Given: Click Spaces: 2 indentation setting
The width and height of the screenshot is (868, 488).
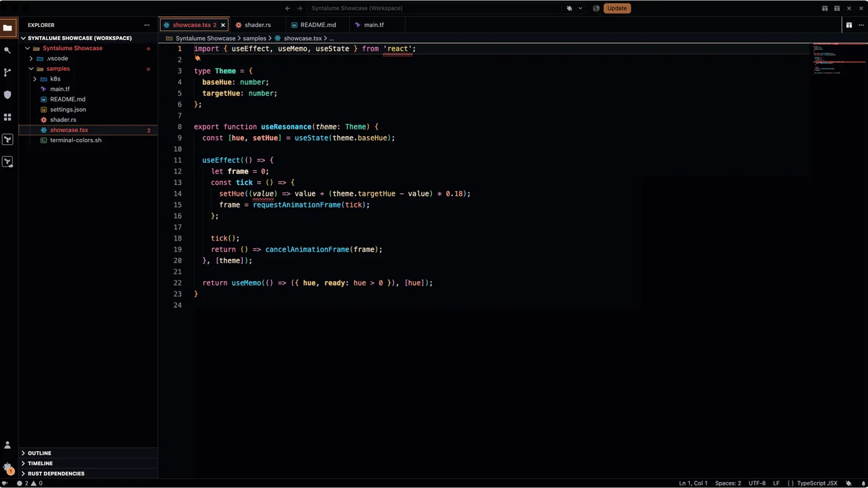Looking at the screenshot, I should (x=728, y=483).
